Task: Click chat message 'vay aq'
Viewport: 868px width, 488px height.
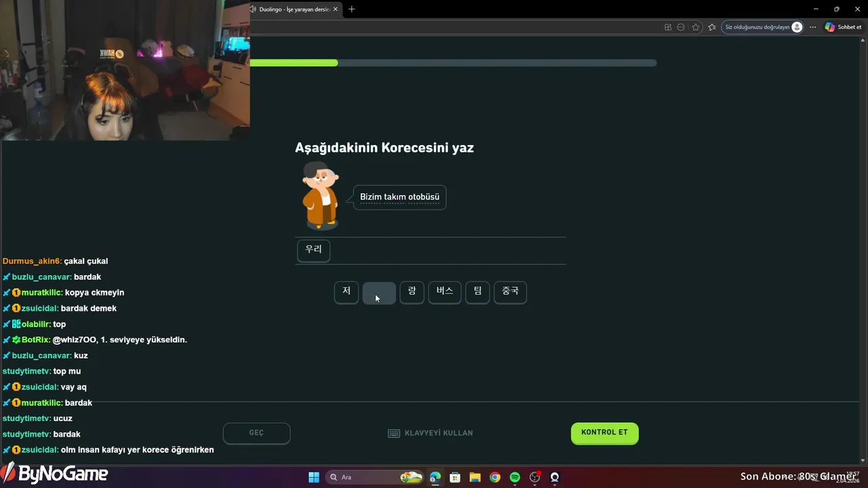Action: pos(74,387)
